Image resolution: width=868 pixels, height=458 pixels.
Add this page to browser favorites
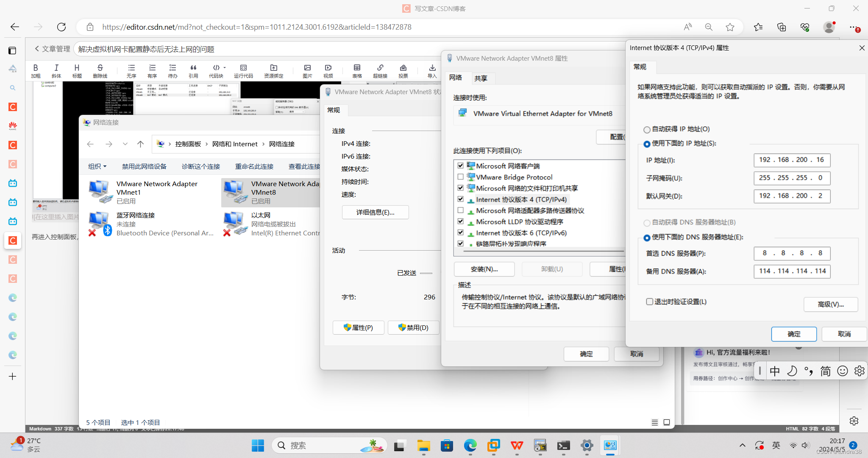click(730, 27)
